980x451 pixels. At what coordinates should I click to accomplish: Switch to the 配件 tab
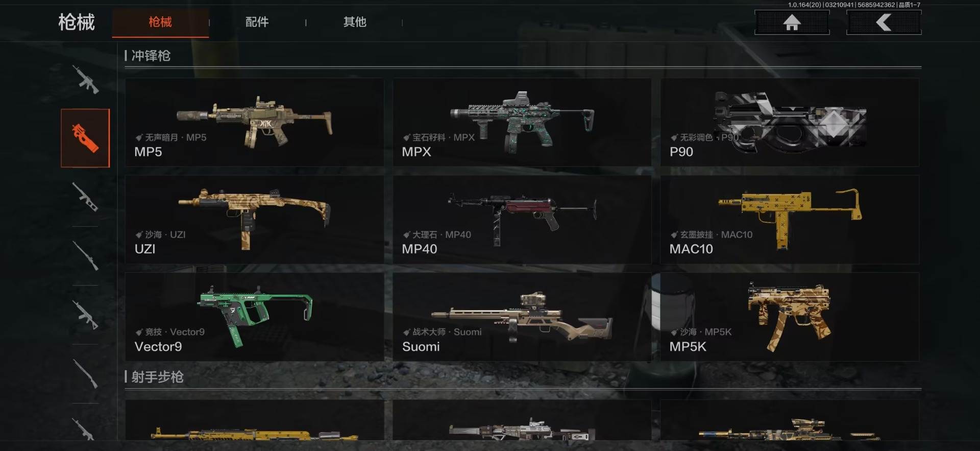pyautogui.click(x=257, y=22)
